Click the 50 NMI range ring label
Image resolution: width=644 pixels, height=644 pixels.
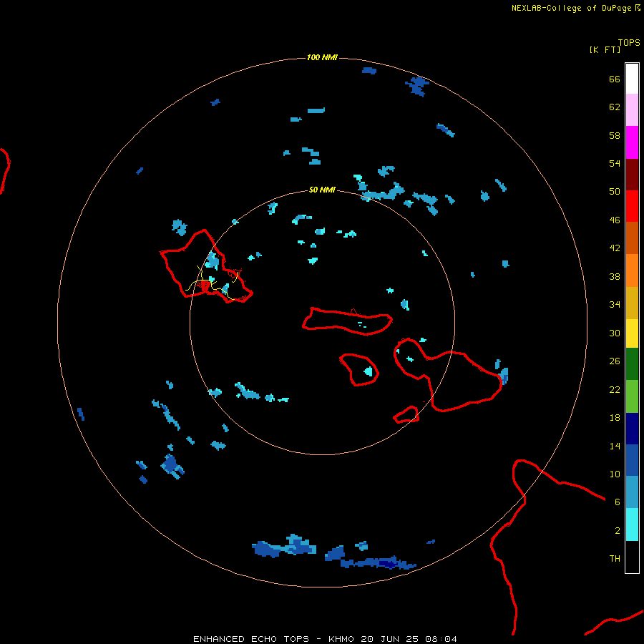322,190
